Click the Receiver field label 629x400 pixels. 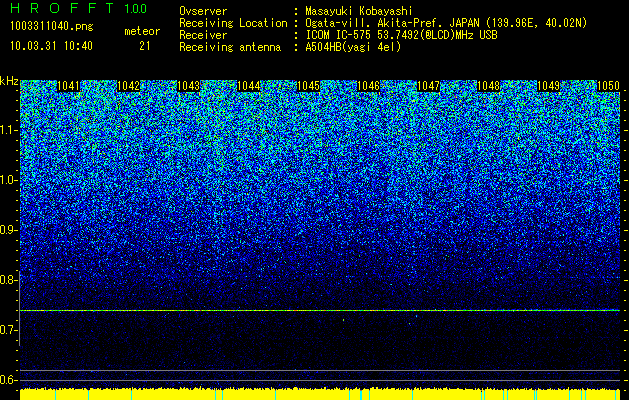point(203,35)
